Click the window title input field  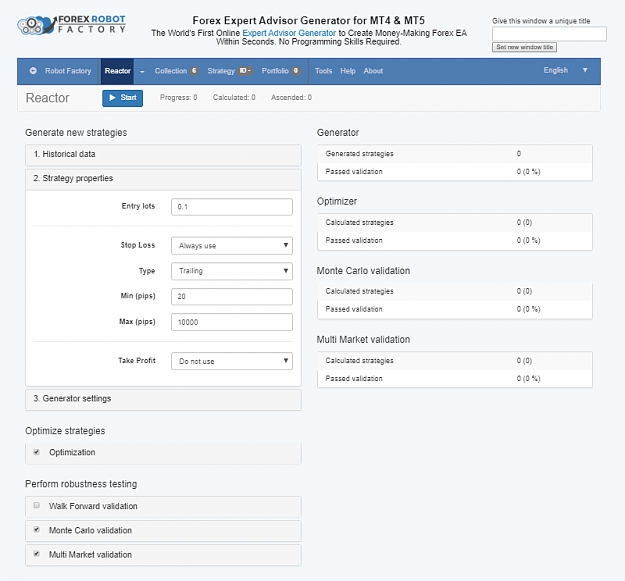click(549, 34)
